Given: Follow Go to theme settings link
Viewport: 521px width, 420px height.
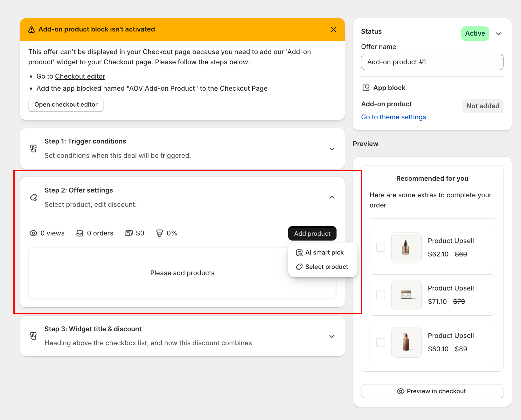Looking at the screenshot, I should pos(393,117).
